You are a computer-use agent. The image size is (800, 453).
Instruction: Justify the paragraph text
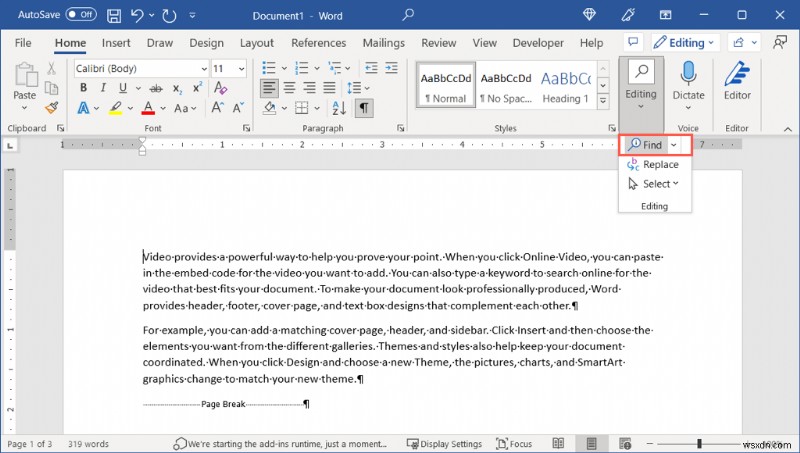pyautogui.click(x=330, y=88)
